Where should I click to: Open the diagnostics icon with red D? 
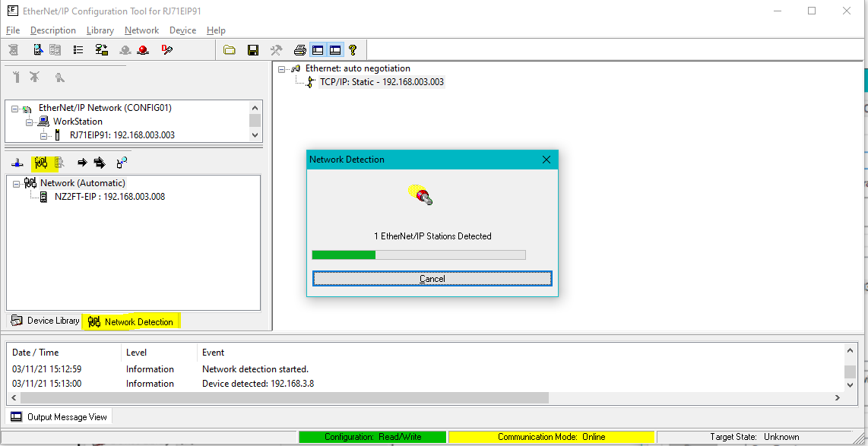click(x=166, y=50)
